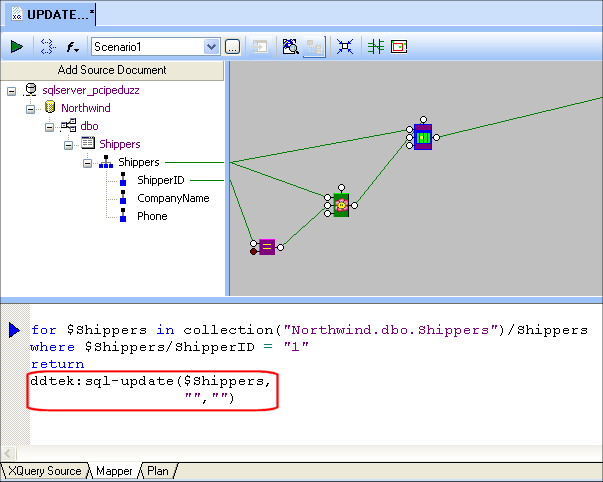Click the ShipperID blue field icon
The image size is (603, 482).
[123, 180]
